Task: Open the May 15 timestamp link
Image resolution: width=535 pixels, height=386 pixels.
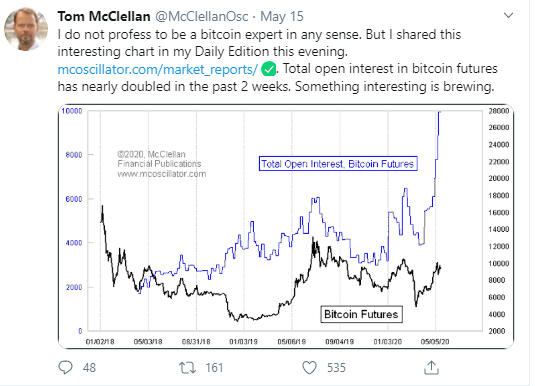Action: click(282, 16)
